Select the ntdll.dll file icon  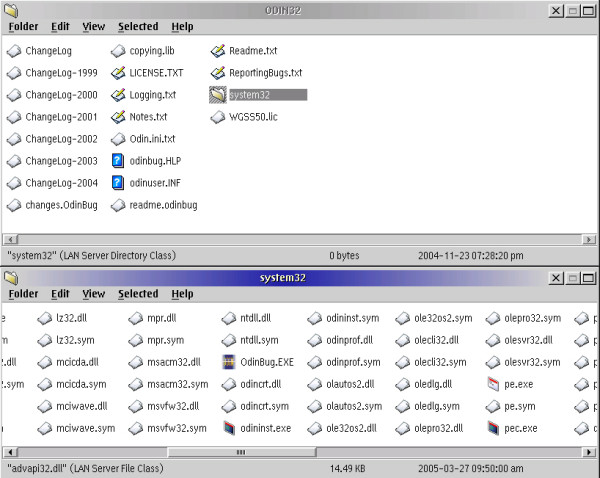[228, 318]
